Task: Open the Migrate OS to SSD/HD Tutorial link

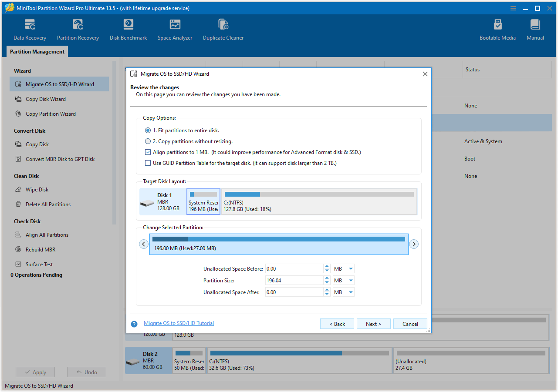Action: pyautogui.click(x=178, y=323)
